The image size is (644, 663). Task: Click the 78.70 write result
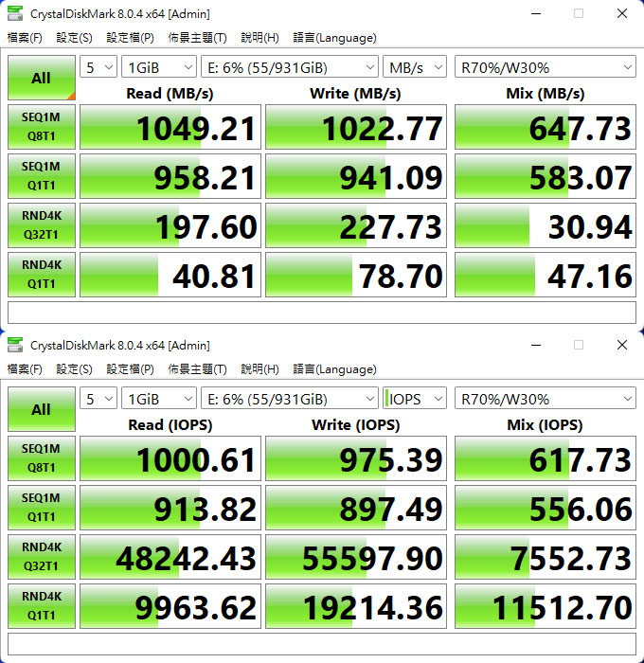point(356,275)
